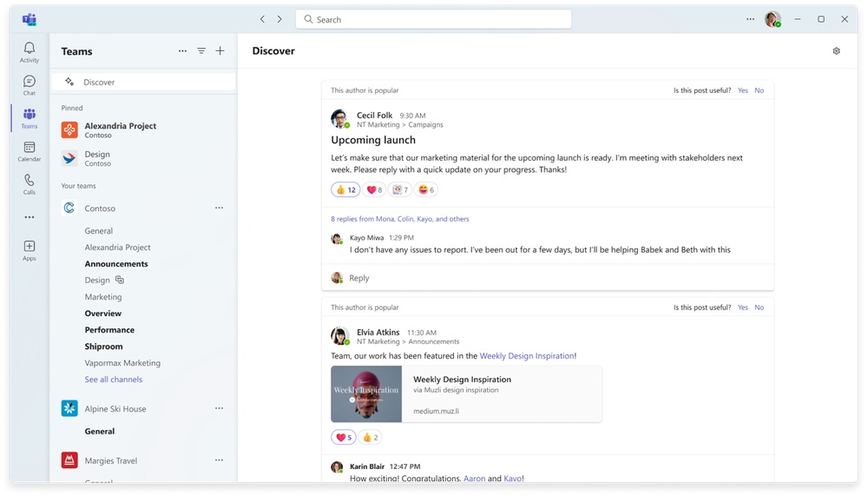The image size is (868, 496).
Task: Select the Announcements channel
Action: click(116, 264)
